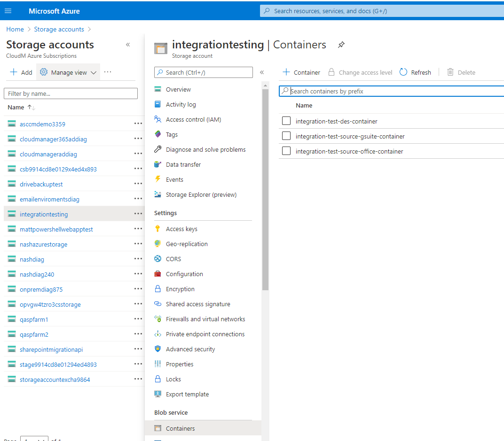Click the Containers icon under Blob service

(x=157, y=428)
